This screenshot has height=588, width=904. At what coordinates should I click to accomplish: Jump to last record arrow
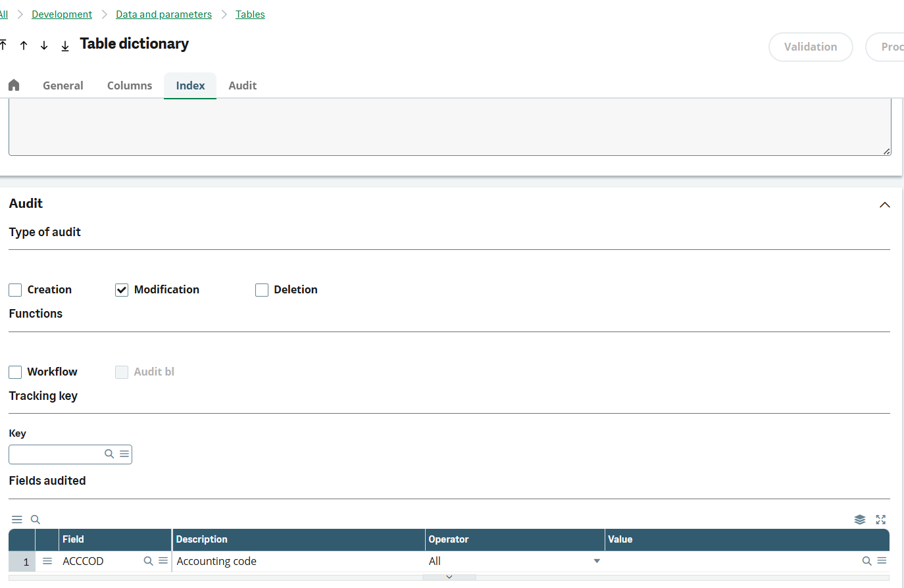65,45
